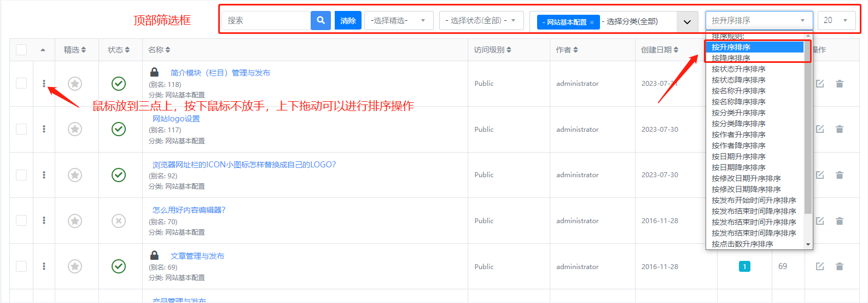Click drag handle dots of first row
This screenshot has width=868, height=303.
click(44, 84)
